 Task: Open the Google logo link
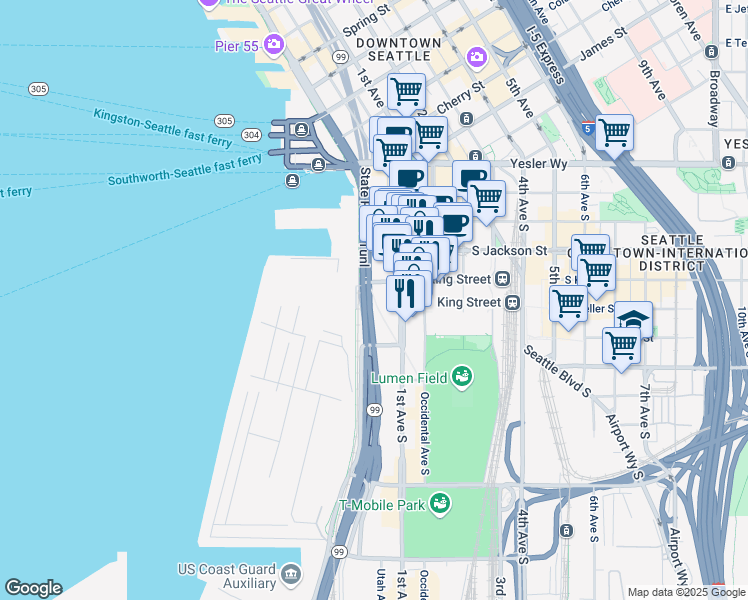pos(33,588)
